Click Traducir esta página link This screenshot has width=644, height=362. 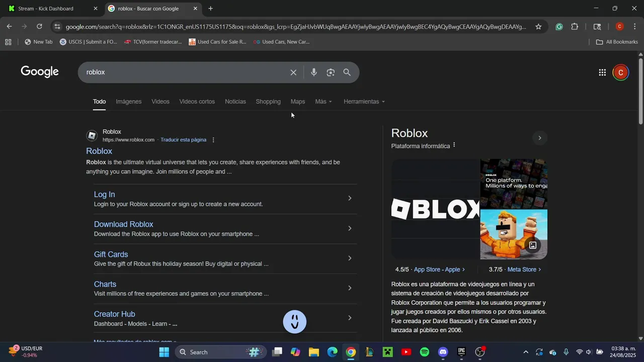[183, 140]
